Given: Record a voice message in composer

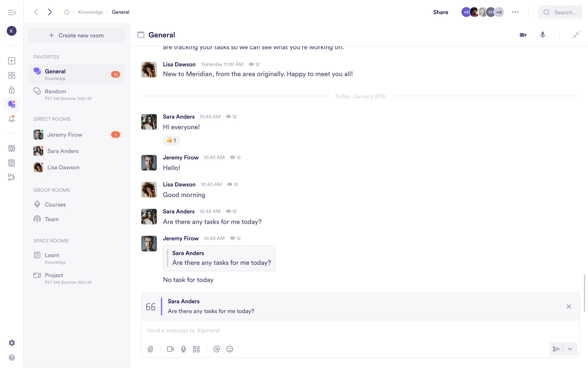Looking at the screenshot, I should 183,349.
